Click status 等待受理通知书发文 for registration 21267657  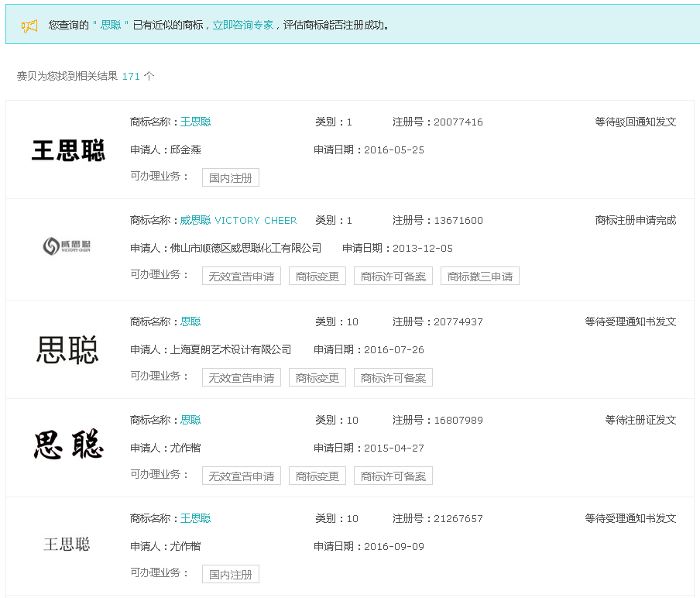click(631, 518)
